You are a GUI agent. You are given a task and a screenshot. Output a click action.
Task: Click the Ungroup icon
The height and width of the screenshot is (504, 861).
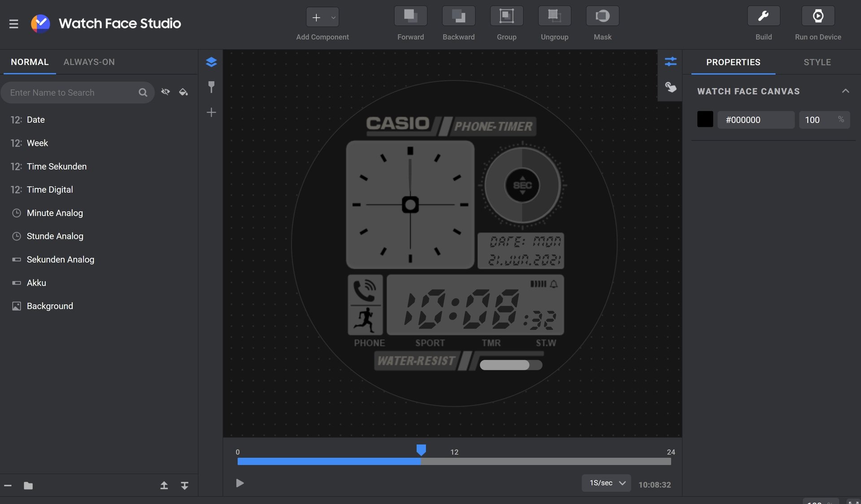click(x=554, y=16)
